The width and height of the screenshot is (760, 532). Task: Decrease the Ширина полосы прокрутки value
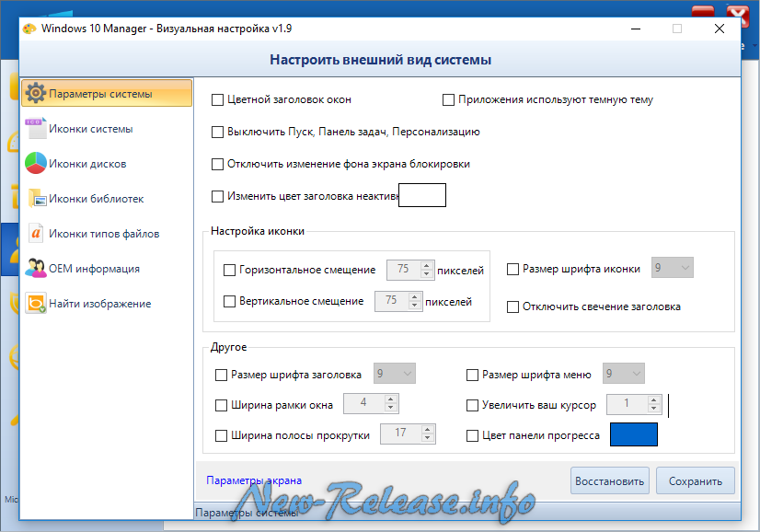pos(427,438)
